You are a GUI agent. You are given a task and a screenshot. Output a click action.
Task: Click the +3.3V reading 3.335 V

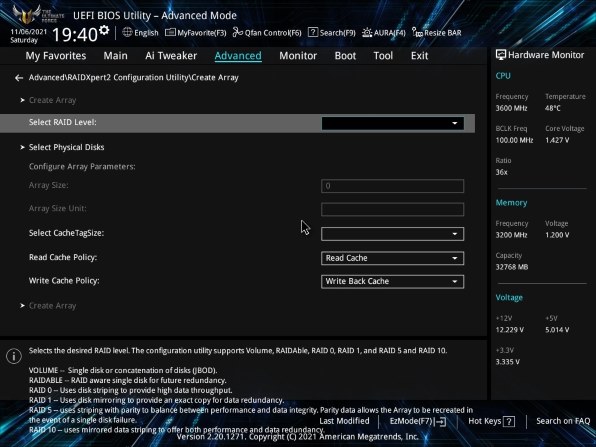point(508,362)
